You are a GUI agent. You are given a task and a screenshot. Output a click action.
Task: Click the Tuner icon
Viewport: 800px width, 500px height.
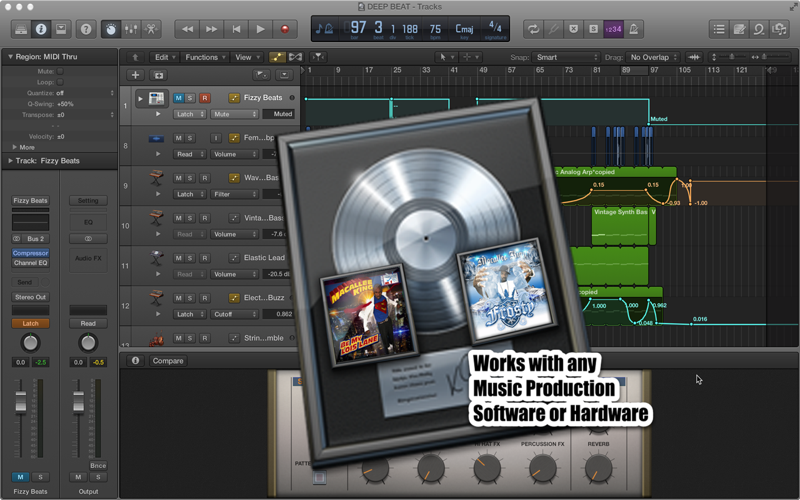(x=553, y=29)
